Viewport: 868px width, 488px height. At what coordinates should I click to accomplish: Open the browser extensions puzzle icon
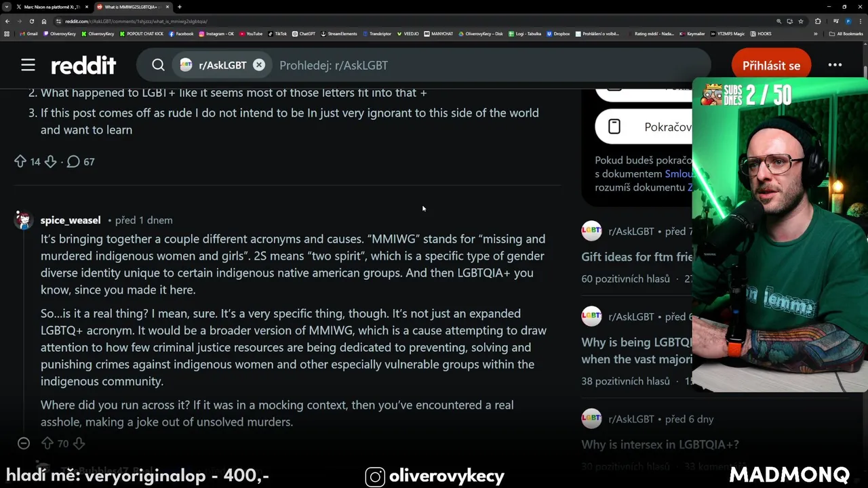coord(818,21)
